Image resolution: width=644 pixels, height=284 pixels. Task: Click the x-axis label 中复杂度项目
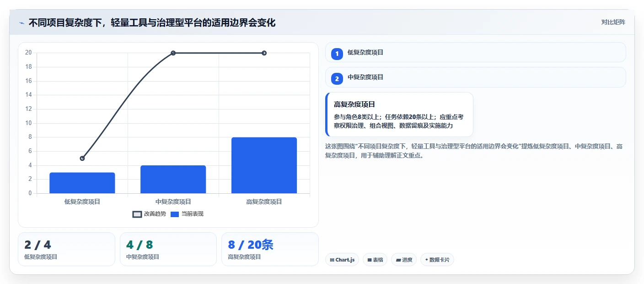pos(173,202)
